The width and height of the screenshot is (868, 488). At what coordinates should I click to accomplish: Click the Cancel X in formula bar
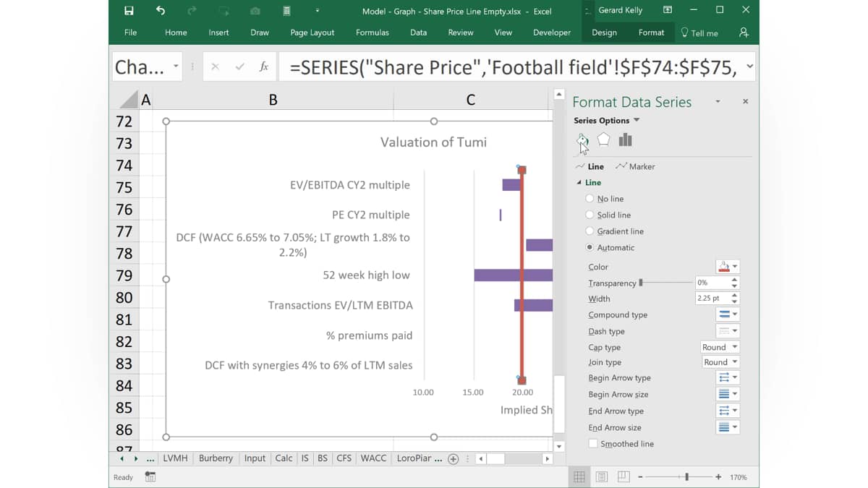coord(215,67)
